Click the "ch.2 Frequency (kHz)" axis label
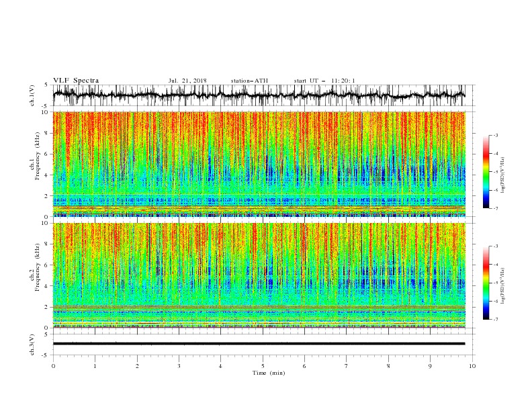The image size is (532, 411). 35,267
